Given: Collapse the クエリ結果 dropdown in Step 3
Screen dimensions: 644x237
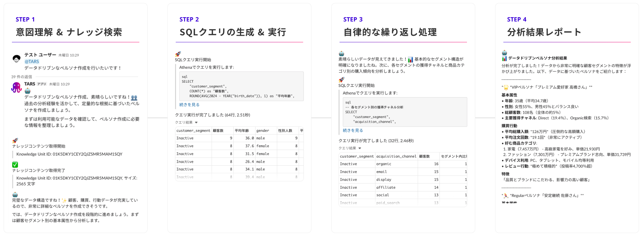Looking at the screenshot, I should (x=360, y=148).
